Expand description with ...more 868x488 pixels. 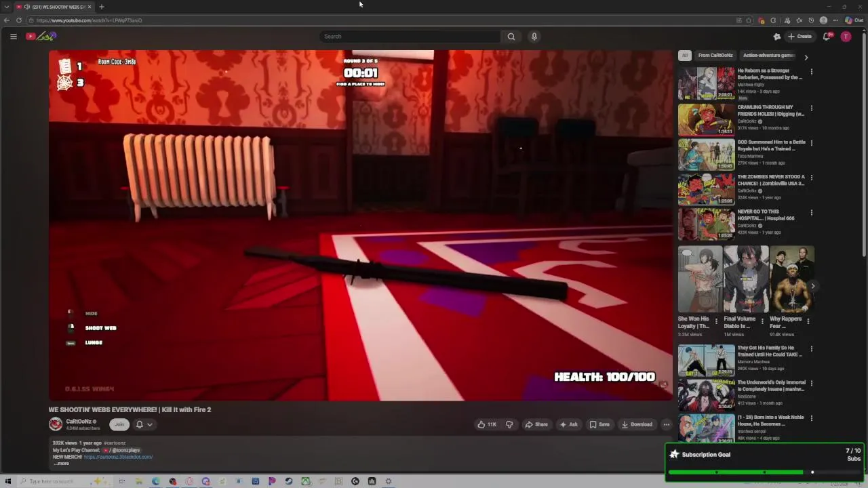(x=62, y=464)
